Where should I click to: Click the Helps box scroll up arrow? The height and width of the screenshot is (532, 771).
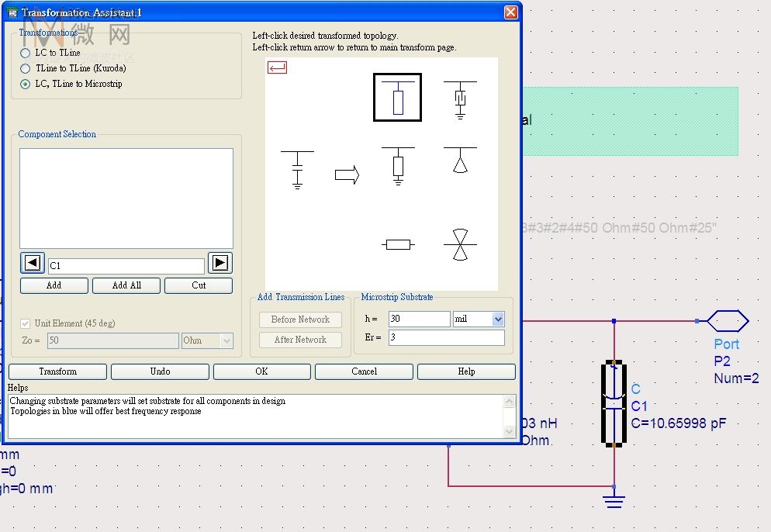510,402
